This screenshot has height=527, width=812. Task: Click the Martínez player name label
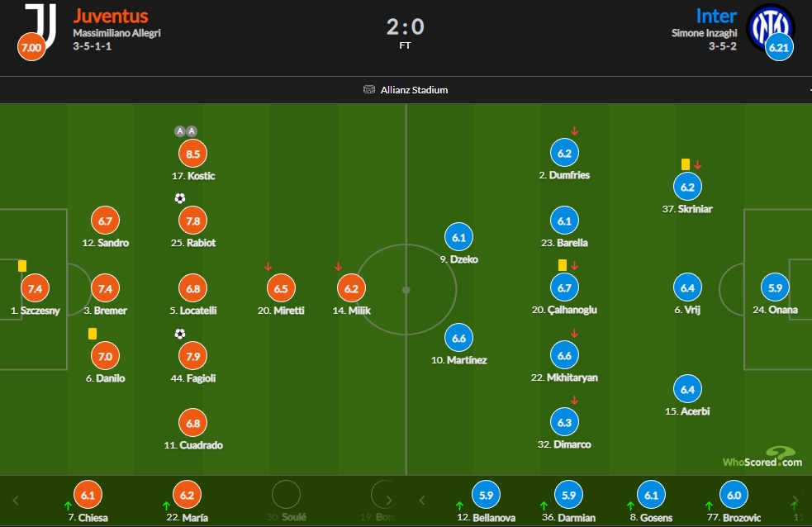458,360
